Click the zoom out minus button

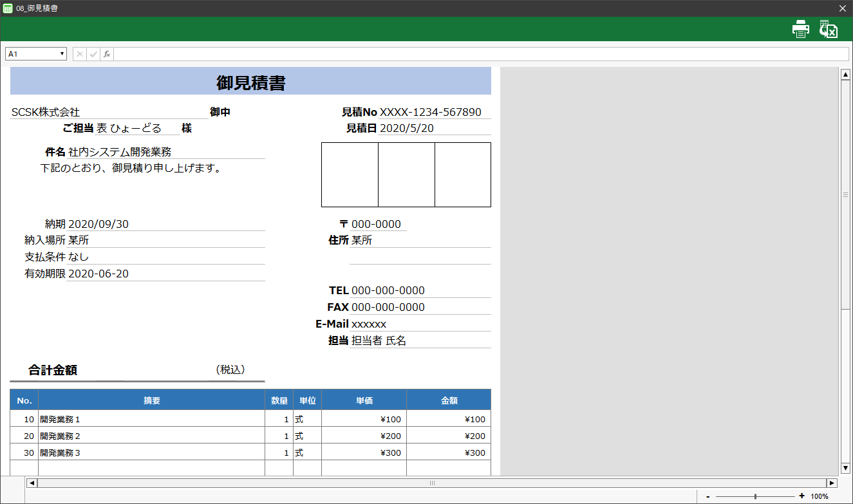pyautogui.click(x=708, y=496)
